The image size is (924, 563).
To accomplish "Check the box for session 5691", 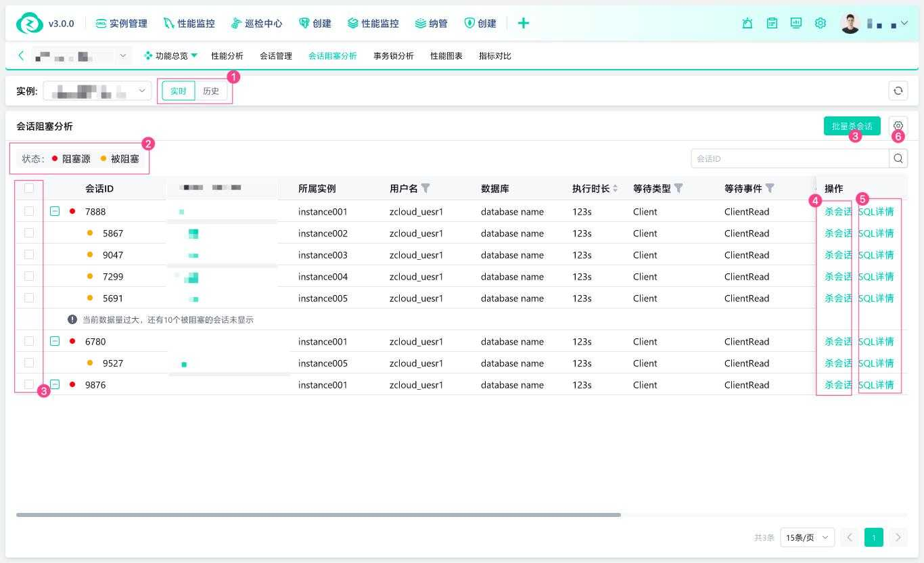I will pyautogui.click(x=29, y=298).
